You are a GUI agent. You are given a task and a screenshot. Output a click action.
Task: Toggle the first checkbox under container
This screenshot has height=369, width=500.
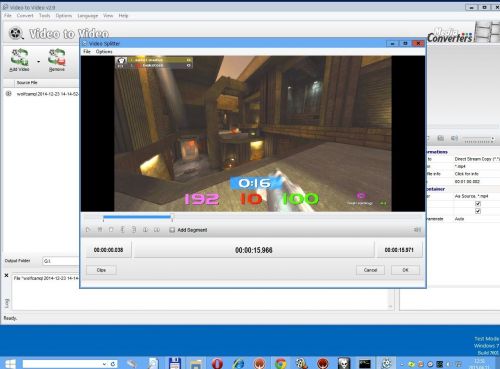coord(478,204)
